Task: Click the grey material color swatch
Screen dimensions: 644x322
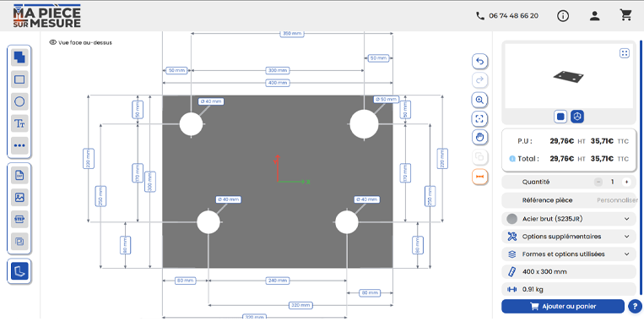Action: click(x=511, y=219)
